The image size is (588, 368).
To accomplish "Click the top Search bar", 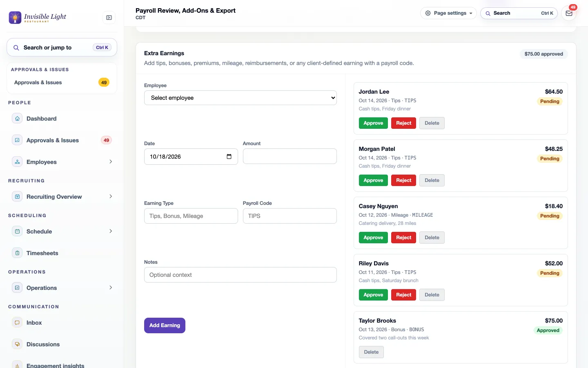I will coord(519,13).
